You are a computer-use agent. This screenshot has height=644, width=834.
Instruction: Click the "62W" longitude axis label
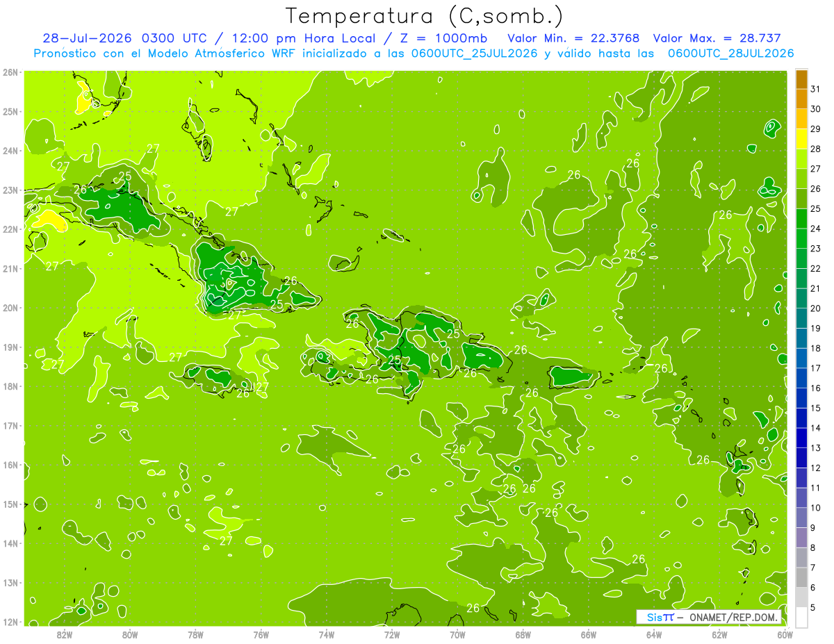click(719, 635)
